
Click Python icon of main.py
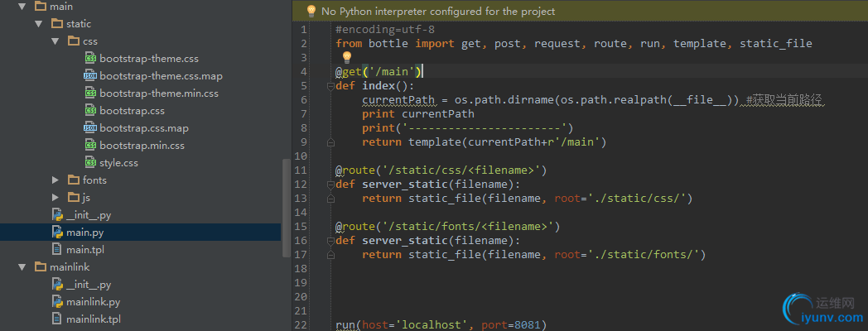pyautogui.click(x=57, y=232)
